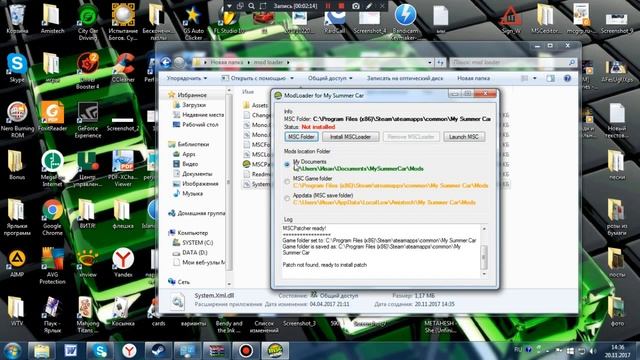Open the view options dropdown arrow
The width and height of the screenshot is (640, 360).
535,78
